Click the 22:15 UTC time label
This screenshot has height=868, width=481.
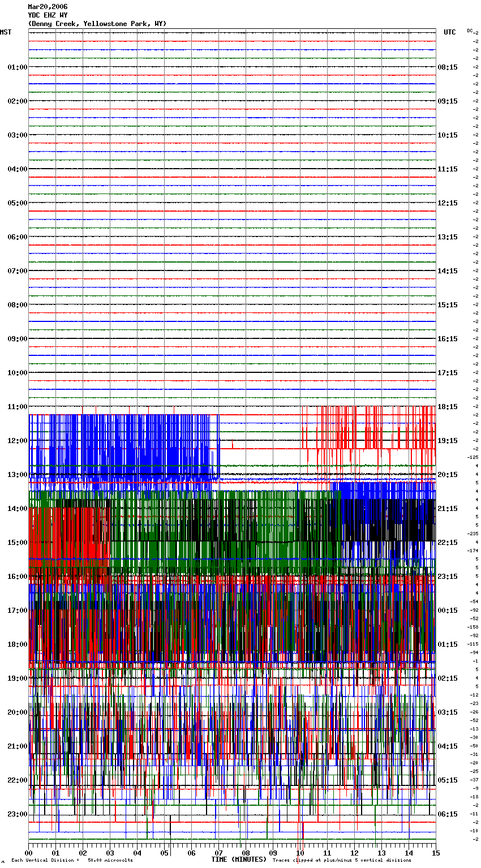[448, 543]
